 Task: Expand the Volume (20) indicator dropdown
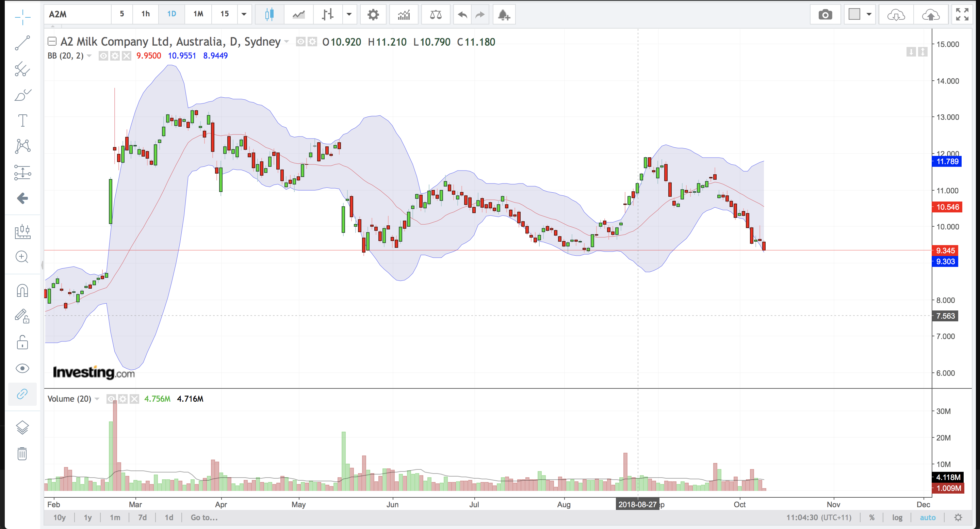[97, 399]
